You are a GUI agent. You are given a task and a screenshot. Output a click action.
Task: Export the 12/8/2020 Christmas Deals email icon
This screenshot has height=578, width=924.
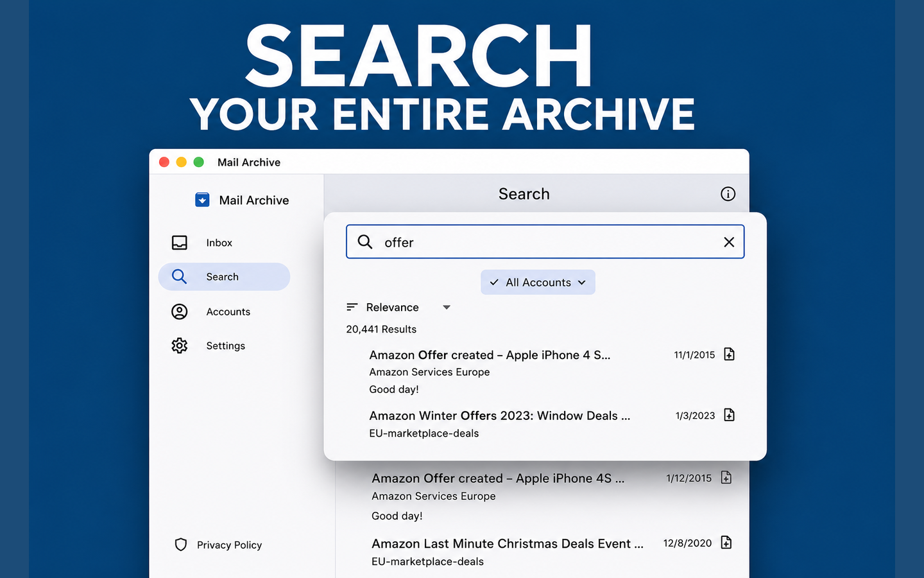tap(726, 543)
